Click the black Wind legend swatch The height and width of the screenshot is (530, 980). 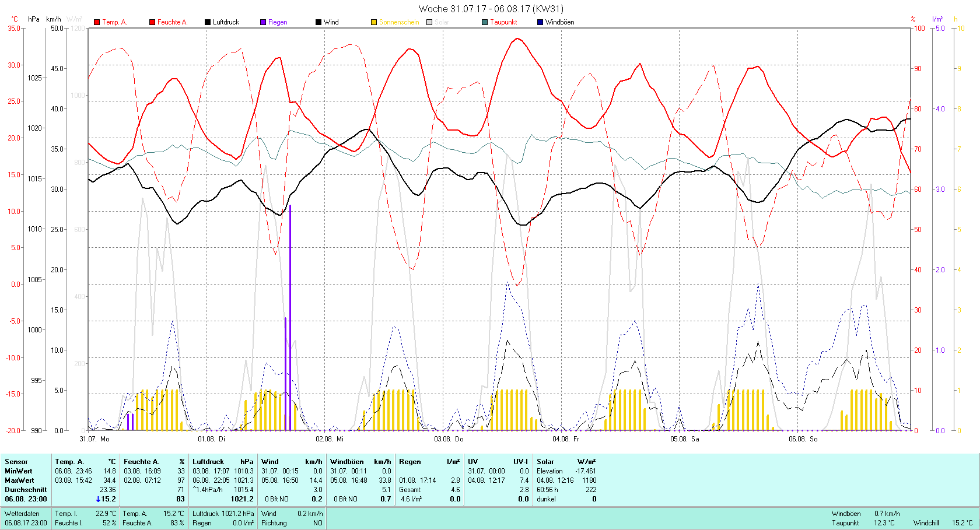tap(318, 22)
